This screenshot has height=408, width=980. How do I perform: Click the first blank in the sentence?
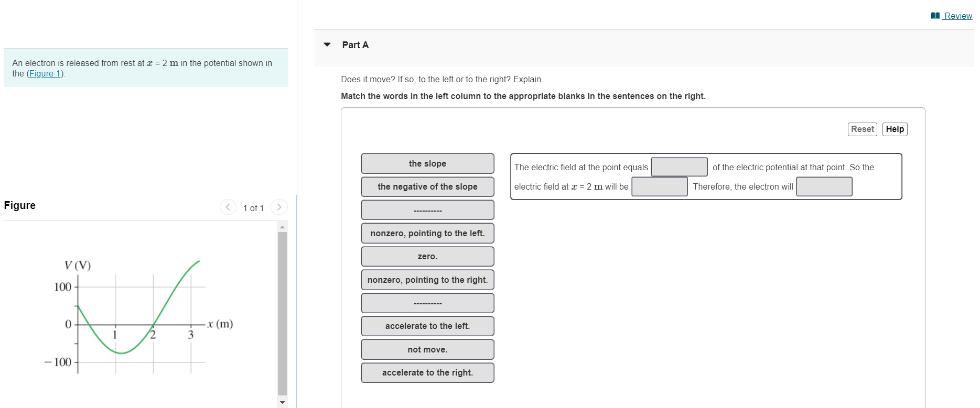(679, 167)
